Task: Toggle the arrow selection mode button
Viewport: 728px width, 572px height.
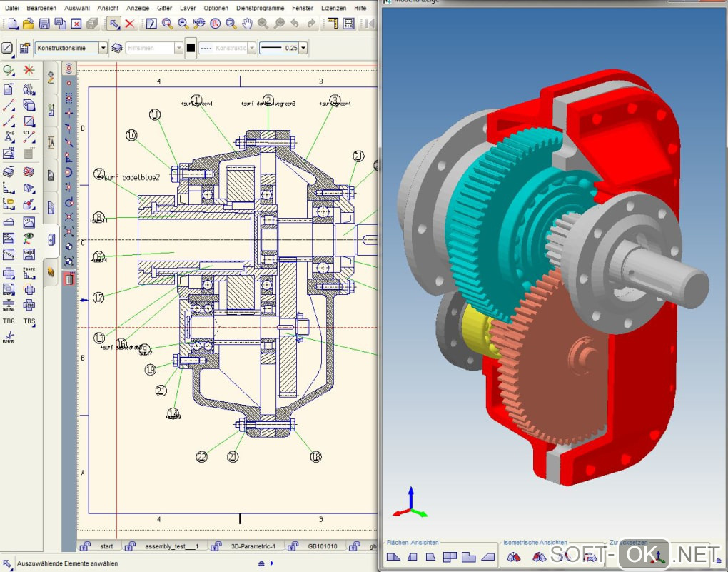Action: 114,24
